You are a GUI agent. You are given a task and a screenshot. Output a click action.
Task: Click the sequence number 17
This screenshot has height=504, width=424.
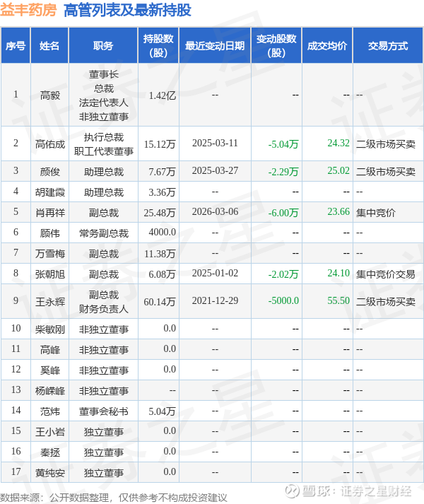tap(16, 472)
